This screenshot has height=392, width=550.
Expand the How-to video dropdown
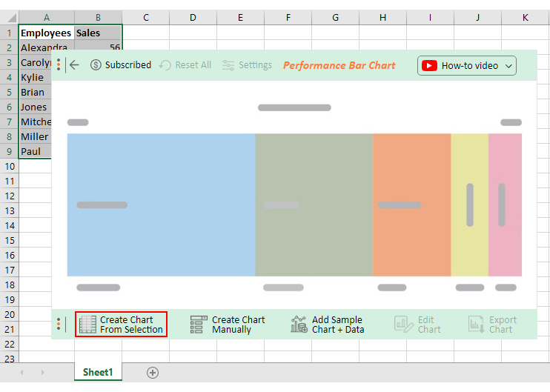point(509,66)
